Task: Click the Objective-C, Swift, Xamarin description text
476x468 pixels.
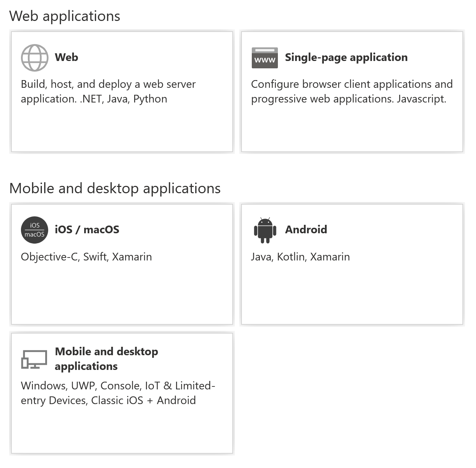Action: (x=86, y=257)
